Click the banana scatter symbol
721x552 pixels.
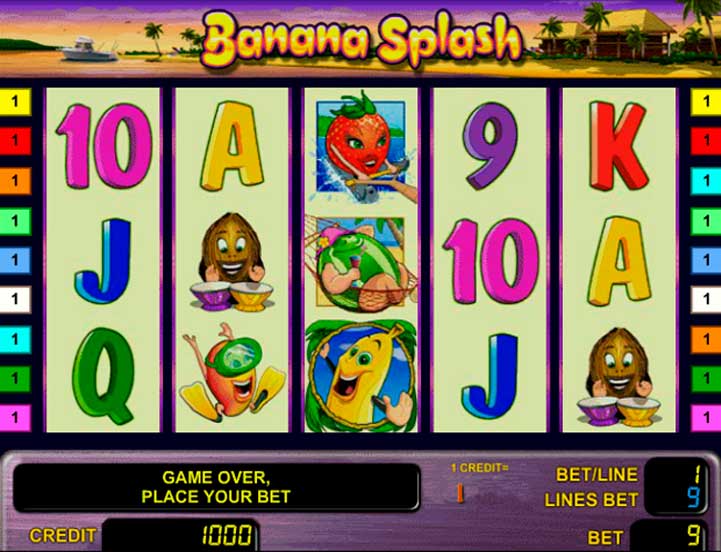361,376
